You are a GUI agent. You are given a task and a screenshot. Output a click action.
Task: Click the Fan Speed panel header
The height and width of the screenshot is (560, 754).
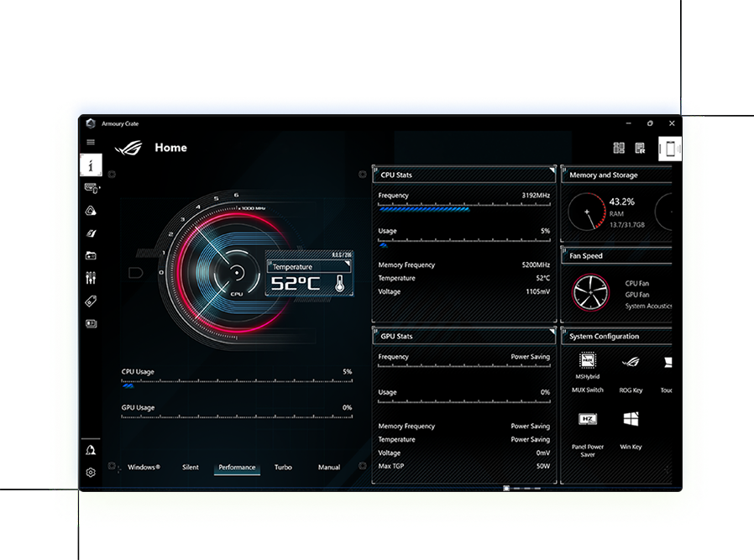tap(617, 256)
